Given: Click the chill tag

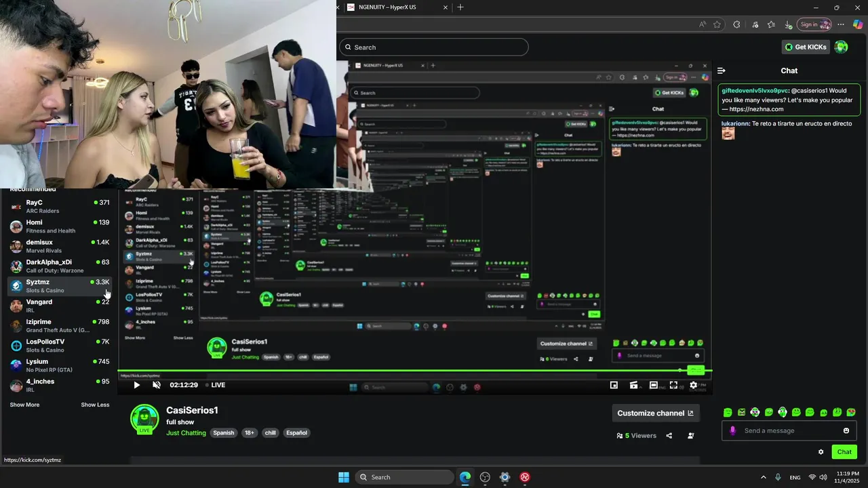Looking at the screenshot, I should point(270,432).
